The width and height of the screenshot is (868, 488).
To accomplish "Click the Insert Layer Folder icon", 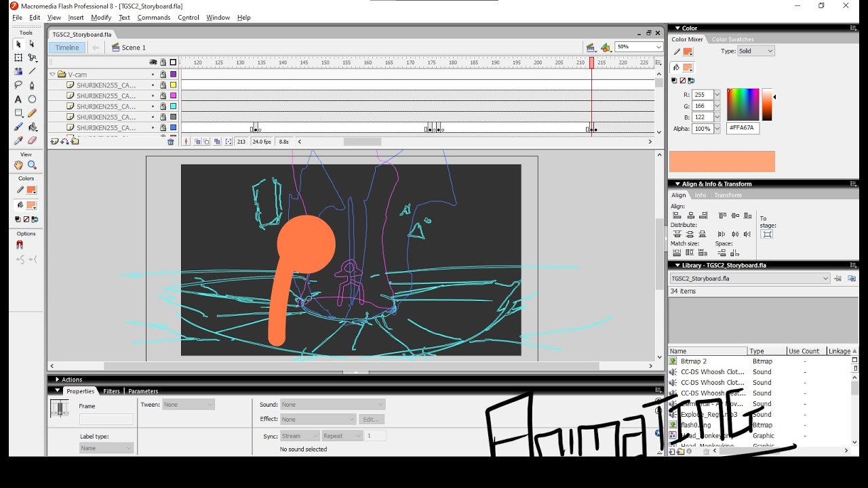I will (75, 141).
